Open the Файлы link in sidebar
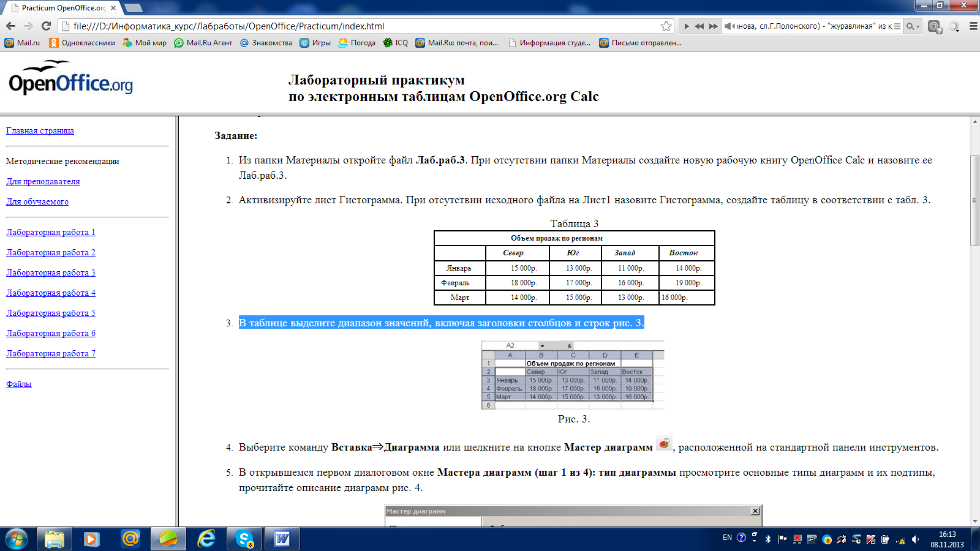The height and width of the screenshot is (551, 980). point(19,384)
